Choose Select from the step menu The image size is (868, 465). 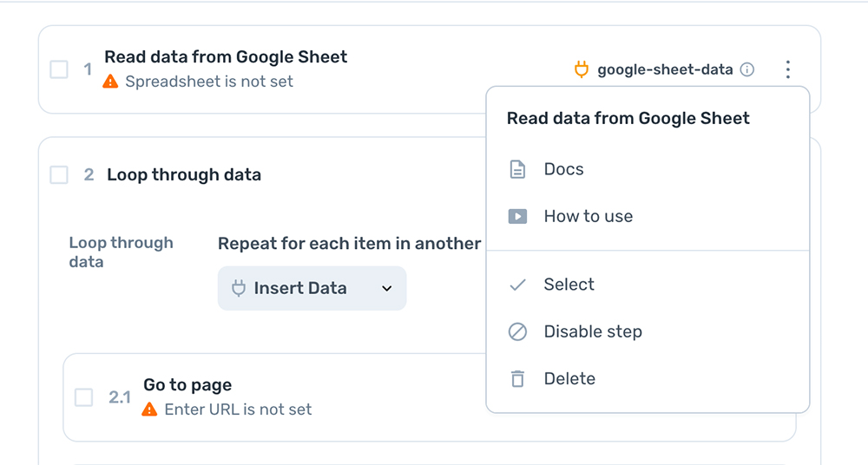(x=648, y=285)
